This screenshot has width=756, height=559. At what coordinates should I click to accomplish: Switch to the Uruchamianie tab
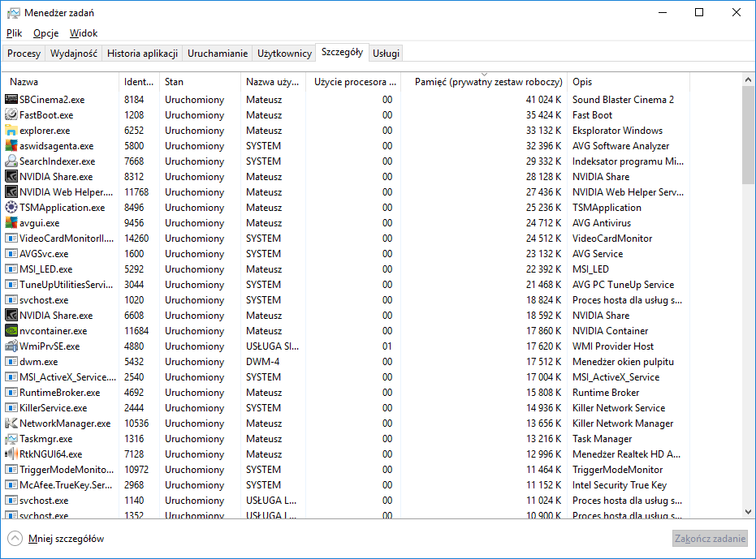coord(218,54)
